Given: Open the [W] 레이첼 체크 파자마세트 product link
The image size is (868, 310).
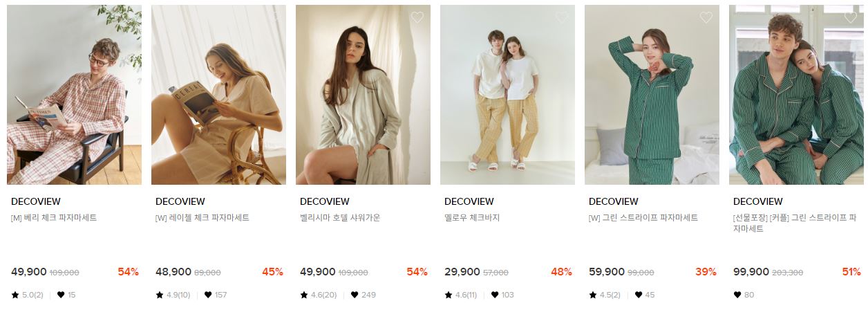Looking at the screenshot, I should pos(202,218).
